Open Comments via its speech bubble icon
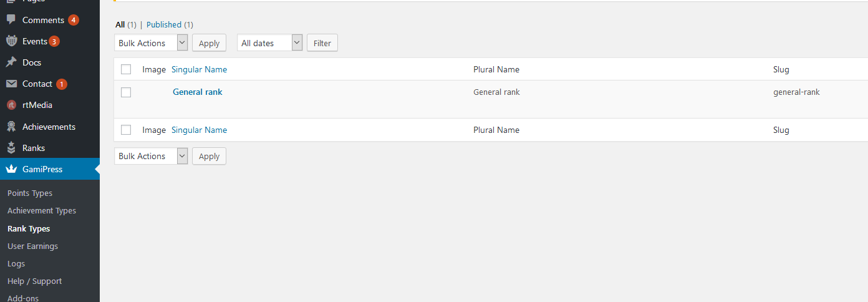Screen dimensions: 868x302 tap(11, 20)
